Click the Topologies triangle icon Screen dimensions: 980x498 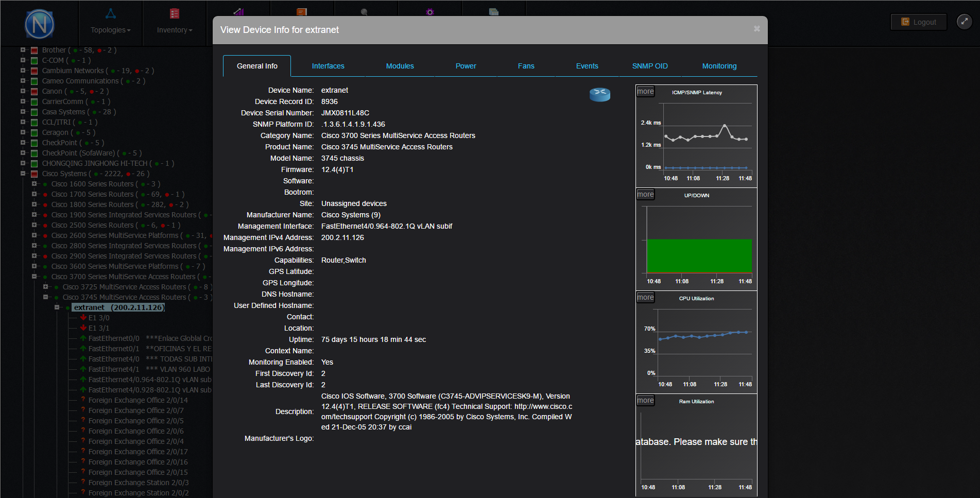click(111, 13)
